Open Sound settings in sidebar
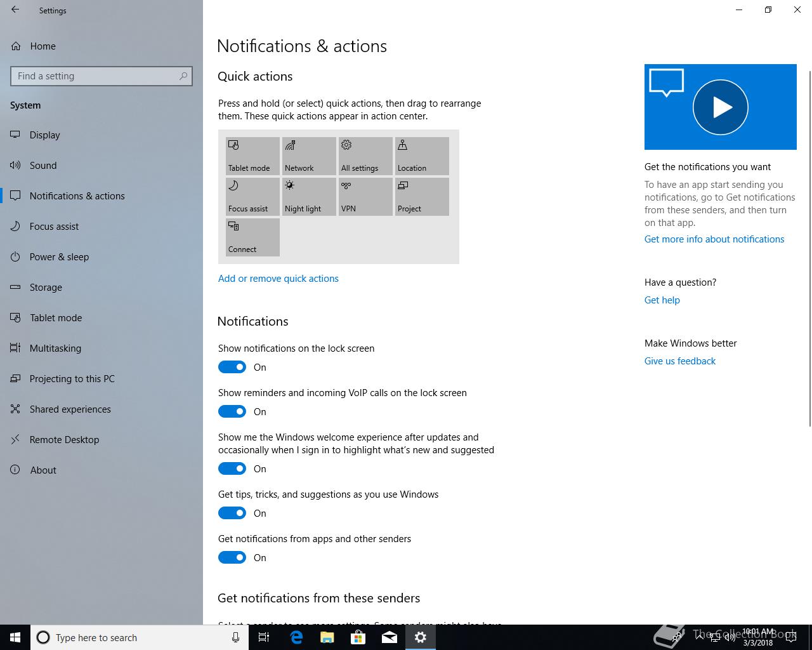 point(101,166)
